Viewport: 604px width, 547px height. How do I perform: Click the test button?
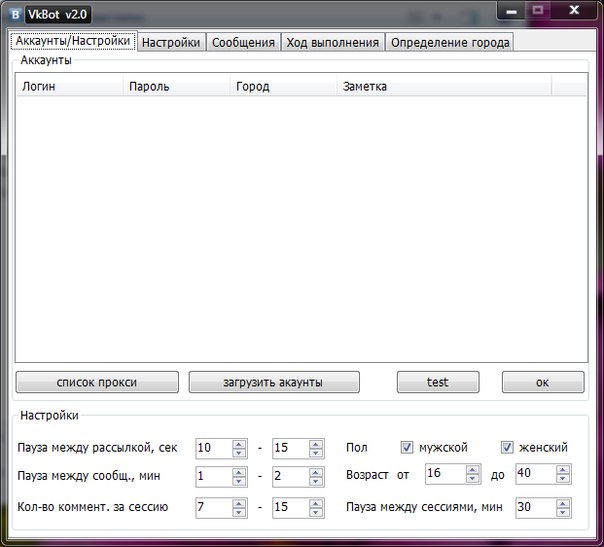(437, 382)
